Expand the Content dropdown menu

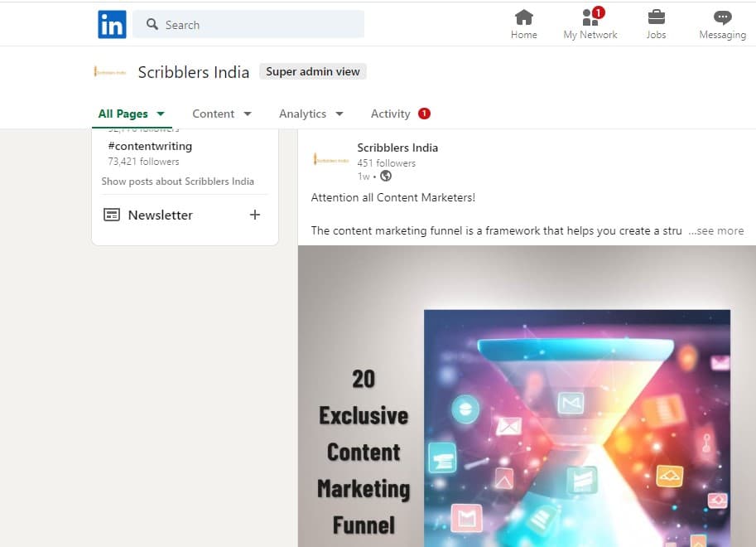222,114
